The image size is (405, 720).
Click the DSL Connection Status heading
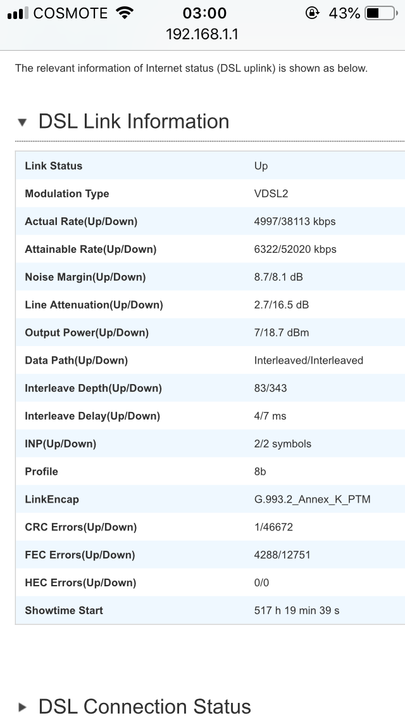(145, 707)
